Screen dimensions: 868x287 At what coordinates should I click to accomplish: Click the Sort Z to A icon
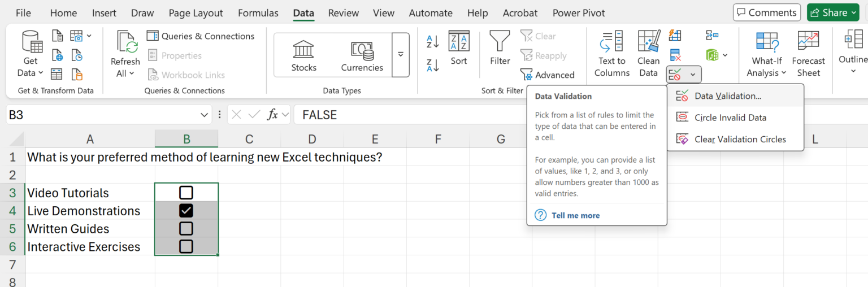[x=433, y=66]
